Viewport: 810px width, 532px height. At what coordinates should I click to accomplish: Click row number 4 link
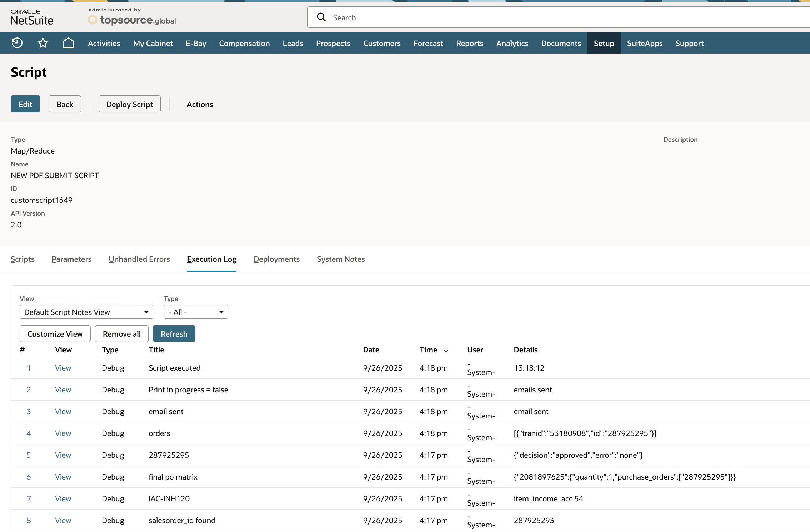tap(29, 433)
